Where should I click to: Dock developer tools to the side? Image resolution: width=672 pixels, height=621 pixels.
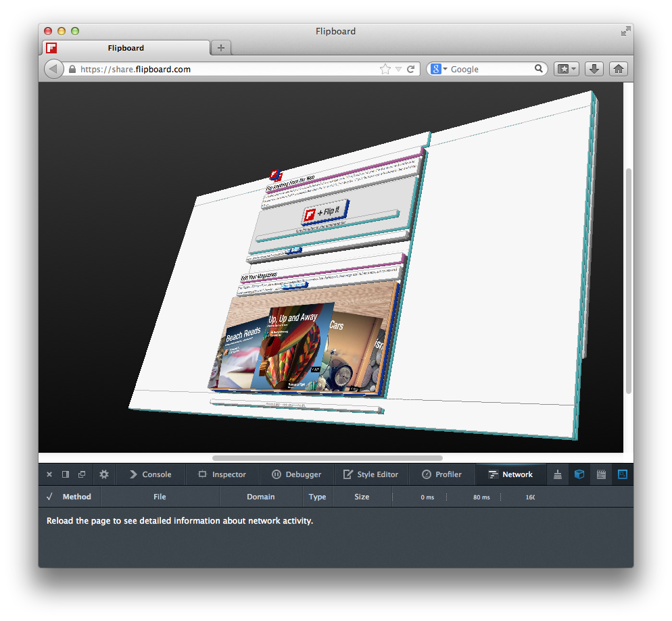66,474
